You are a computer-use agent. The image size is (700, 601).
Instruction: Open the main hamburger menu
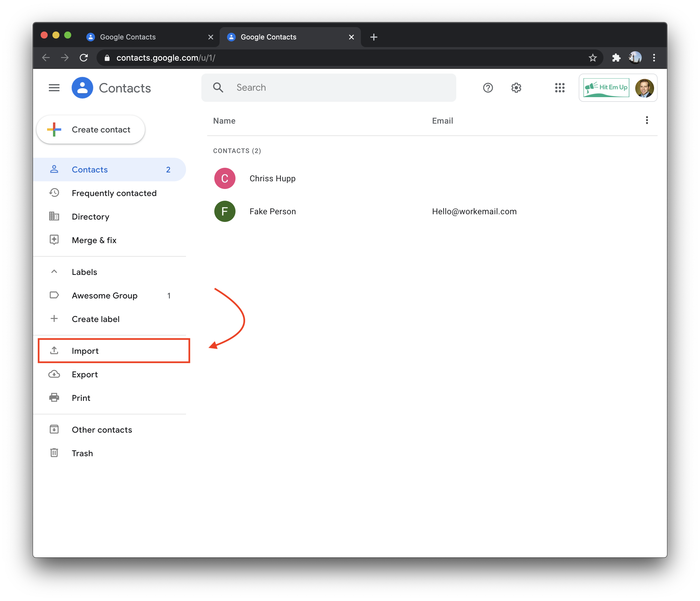tap(54, 88)
